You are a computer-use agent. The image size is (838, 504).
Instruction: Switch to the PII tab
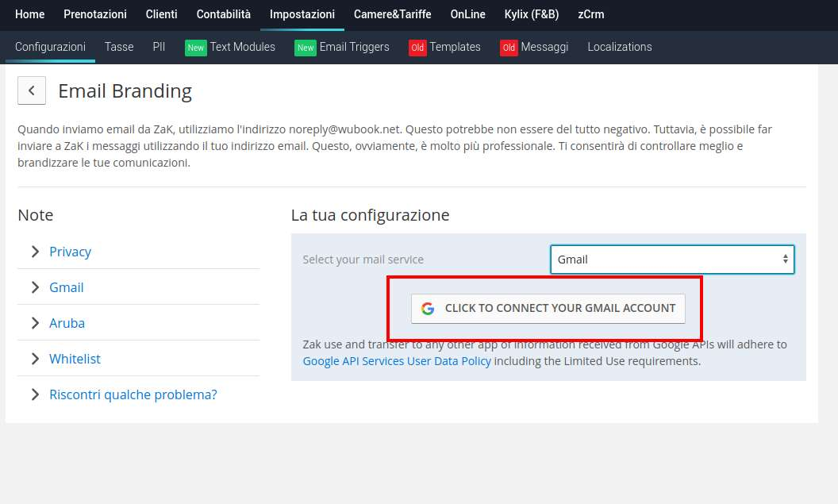pyautogui.click(x=159, y=47)
